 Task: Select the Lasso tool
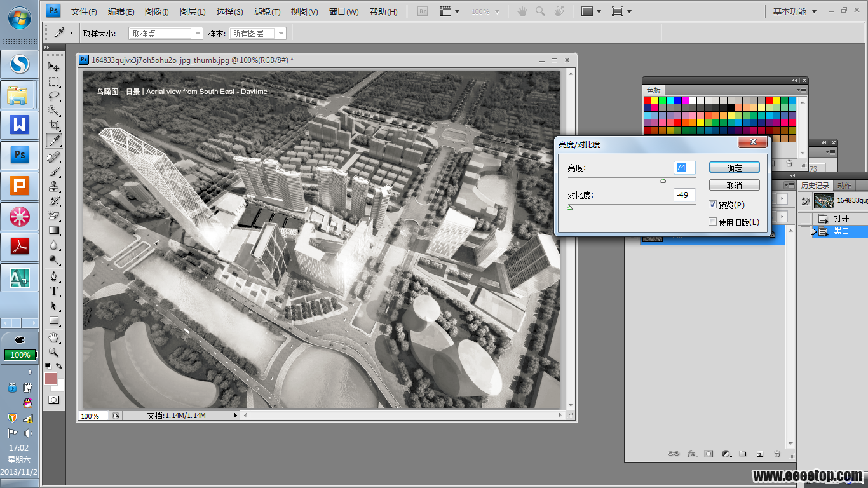tap(54, 96)
